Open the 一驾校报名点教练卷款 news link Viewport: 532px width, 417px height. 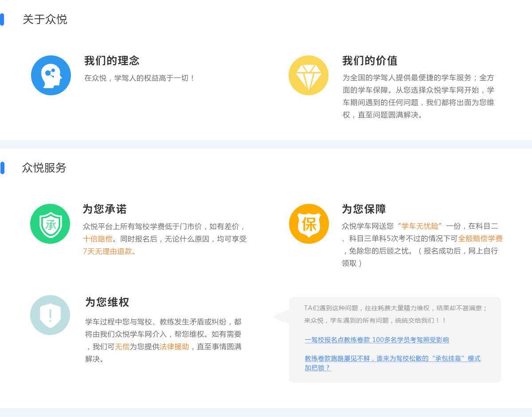376,340
